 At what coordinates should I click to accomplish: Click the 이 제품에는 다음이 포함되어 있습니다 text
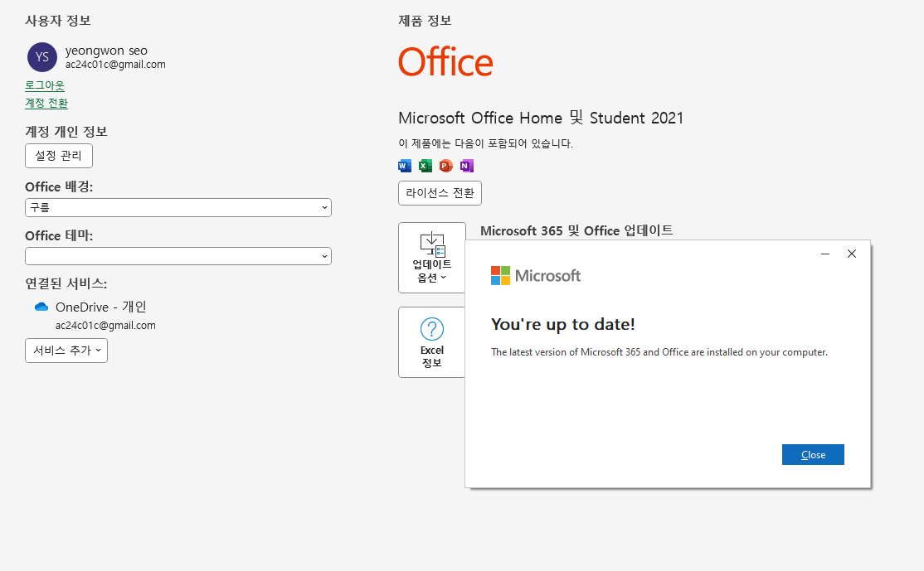point(485,143)
